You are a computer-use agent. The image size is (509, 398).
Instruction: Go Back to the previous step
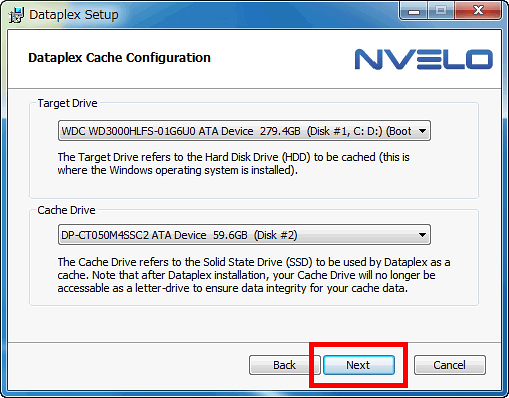(x=284, y=365)
